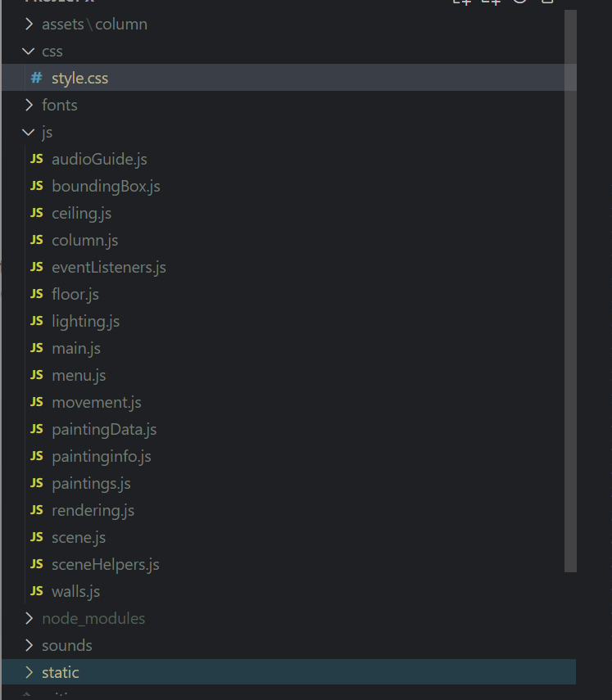Collapse the css folder

coord(29,51)
